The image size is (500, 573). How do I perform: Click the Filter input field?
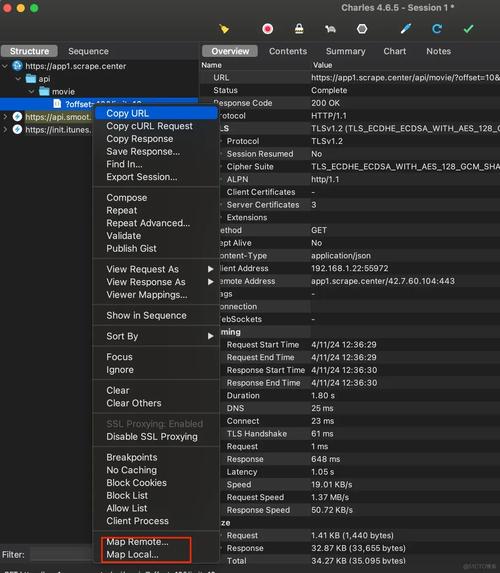click(x=61, y=554)
